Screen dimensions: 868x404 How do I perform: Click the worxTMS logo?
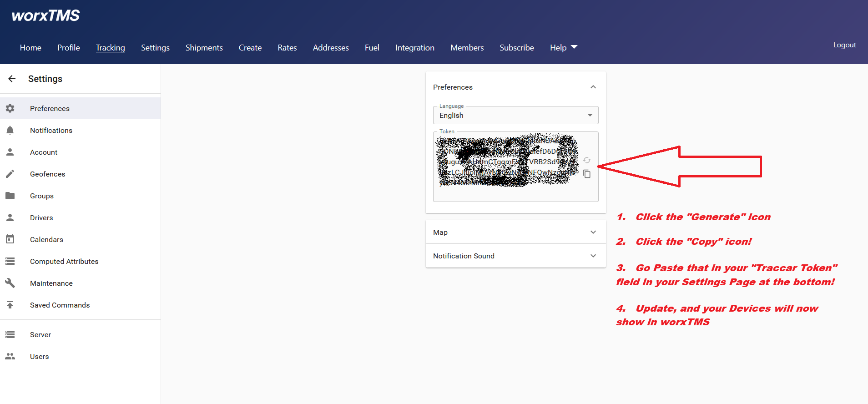coord(45,15)
